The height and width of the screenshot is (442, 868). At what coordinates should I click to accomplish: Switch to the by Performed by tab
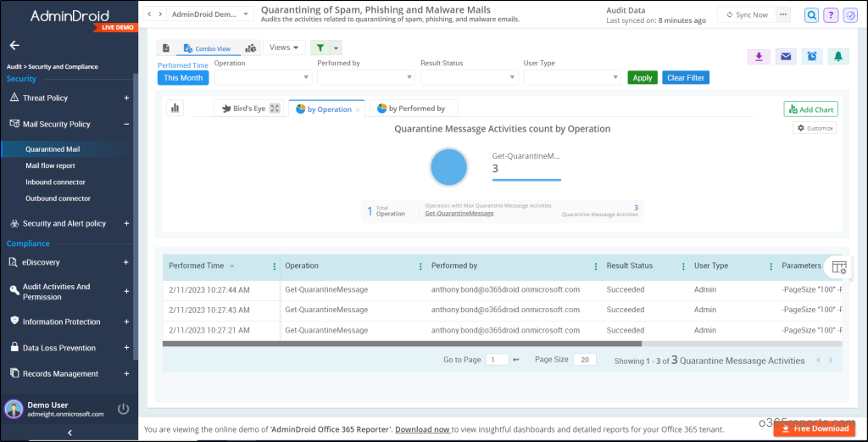[413, 109]
